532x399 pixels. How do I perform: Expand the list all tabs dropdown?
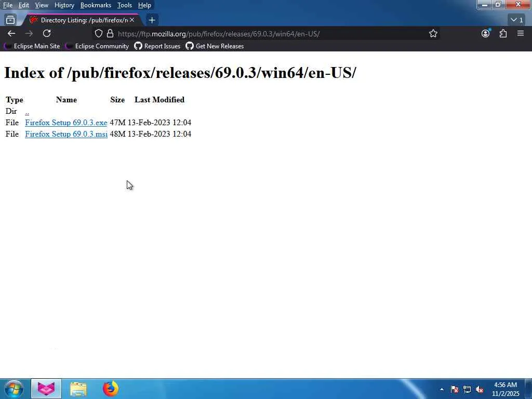tap(517, 20)
